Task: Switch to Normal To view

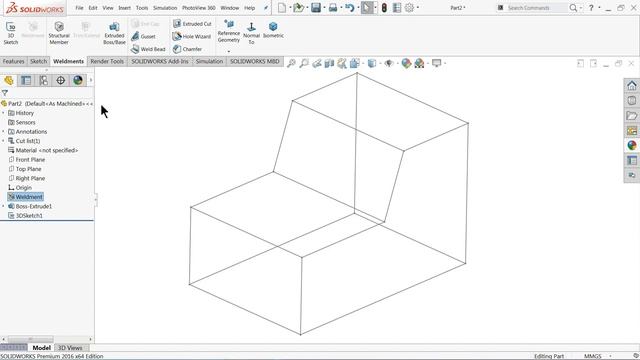Action: 251,33
